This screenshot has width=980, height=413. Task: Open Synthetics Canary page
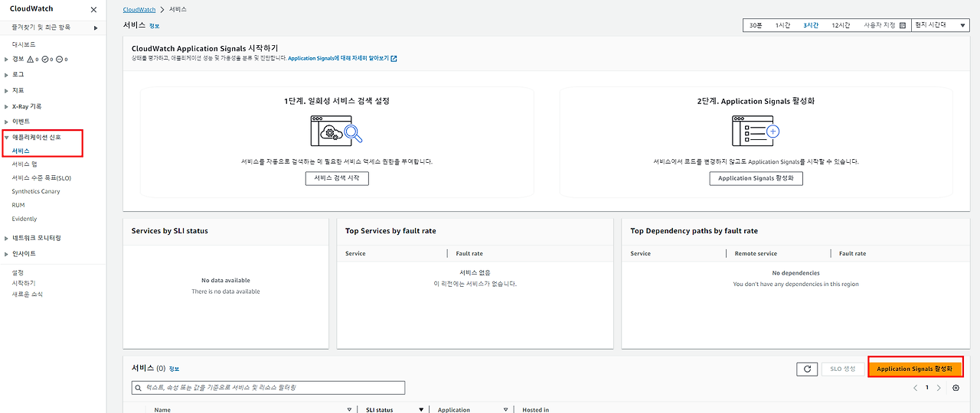pos(36,191)
